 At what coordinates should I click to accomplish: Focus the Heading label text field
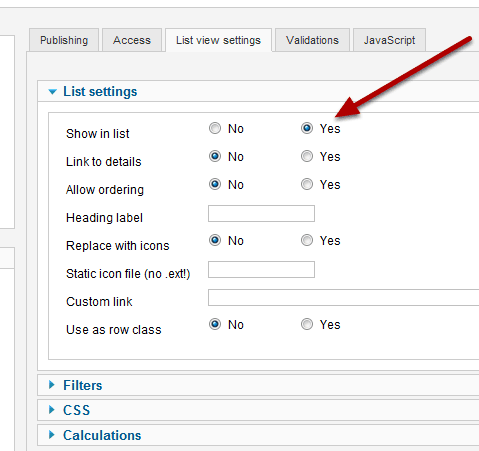(261, 213)
